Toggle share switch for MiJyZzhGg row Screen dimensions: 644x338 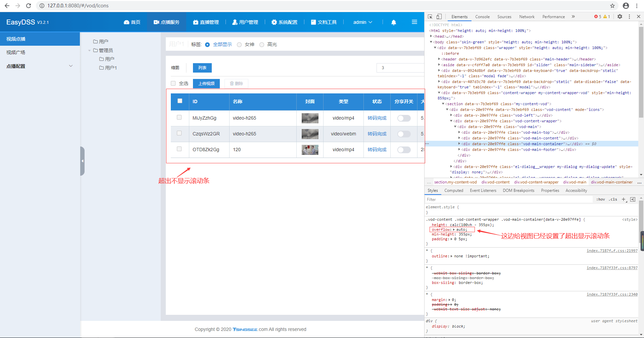tap(404, 118)
